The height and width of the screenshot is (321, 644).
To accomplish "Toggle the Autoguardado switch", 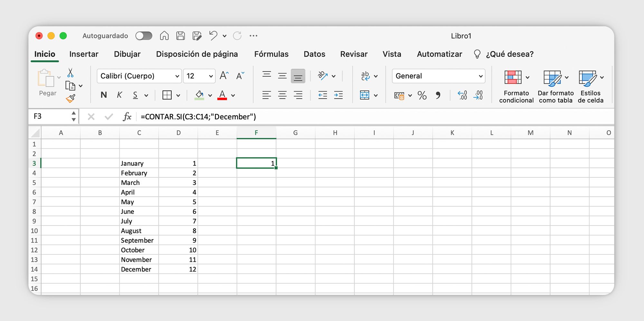I will [144, 36].
